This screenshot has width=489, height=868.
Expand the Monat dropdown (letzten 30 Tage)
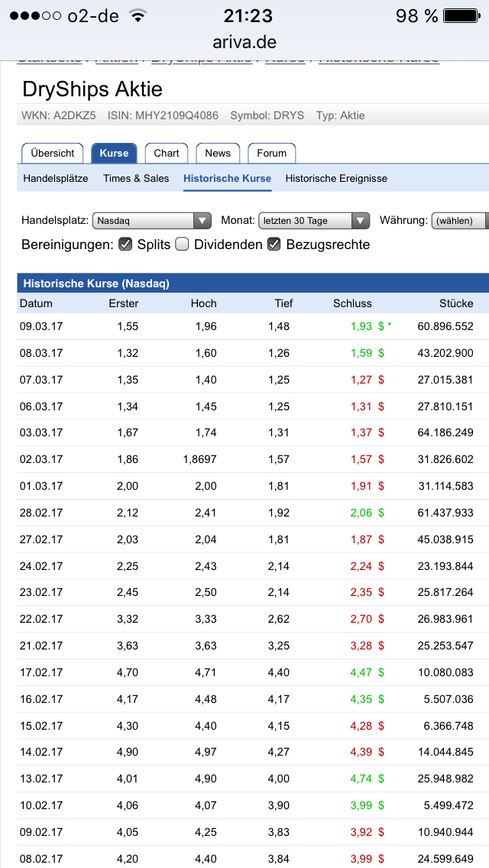pyautogui.click(x=314, y=221)
